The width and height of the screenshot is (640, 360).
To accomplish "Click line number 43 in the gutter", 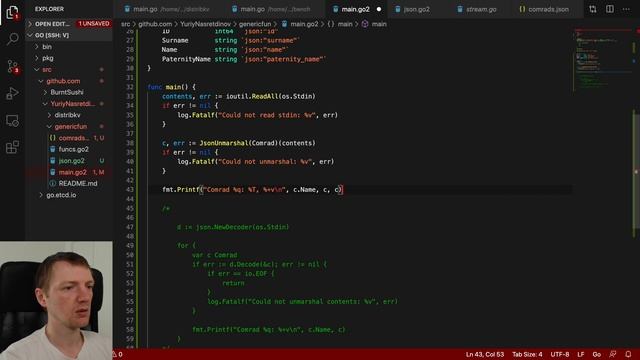I will click(130, 190).
